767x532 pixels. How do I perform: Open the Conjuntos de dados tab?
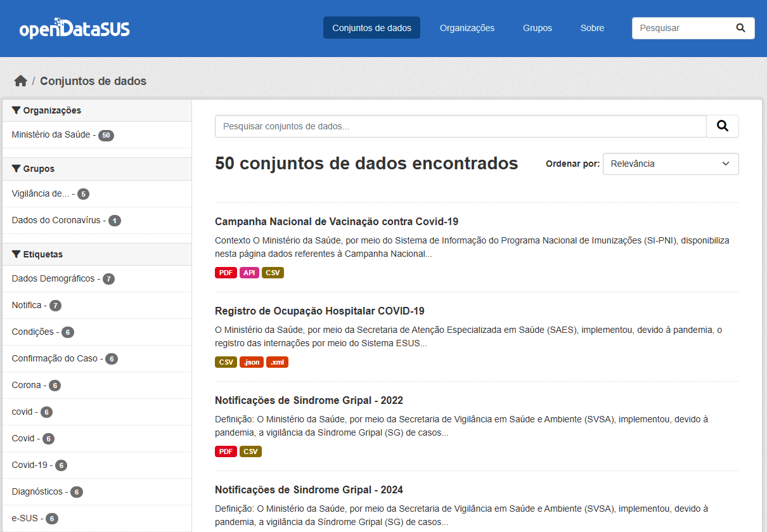click(x=371, y=28)
